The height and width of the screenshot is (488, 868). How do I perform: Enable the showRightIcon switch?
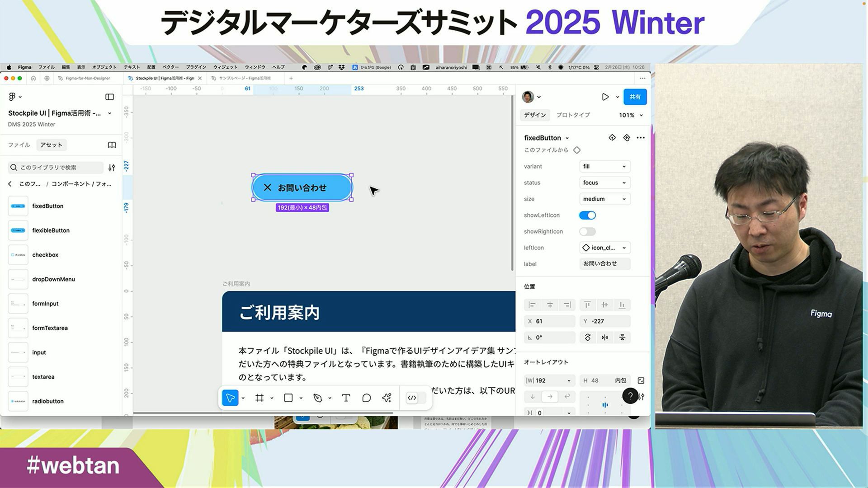[x=587, y=232]
